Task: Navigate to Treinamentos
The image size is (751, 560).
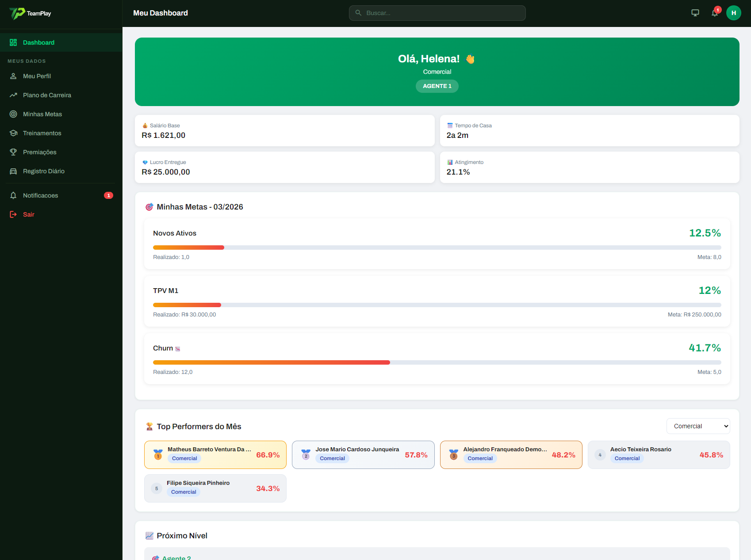Action: 61,133
